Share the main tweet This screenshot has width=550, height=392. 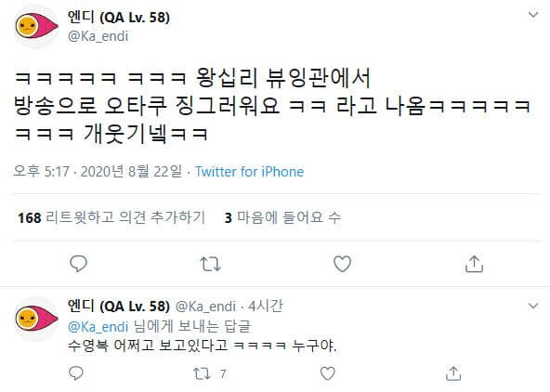(x=474, y=264)
